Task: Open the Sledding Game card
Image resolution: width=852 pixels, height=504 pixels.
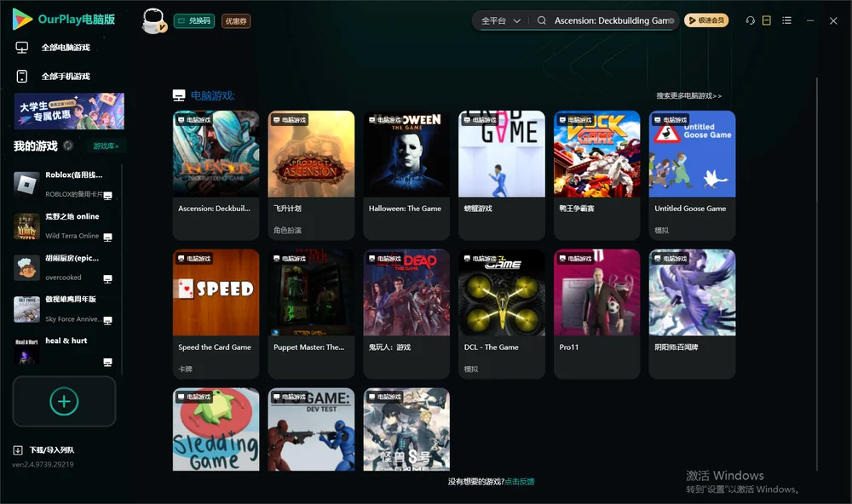Action: (x=216, y=429)
